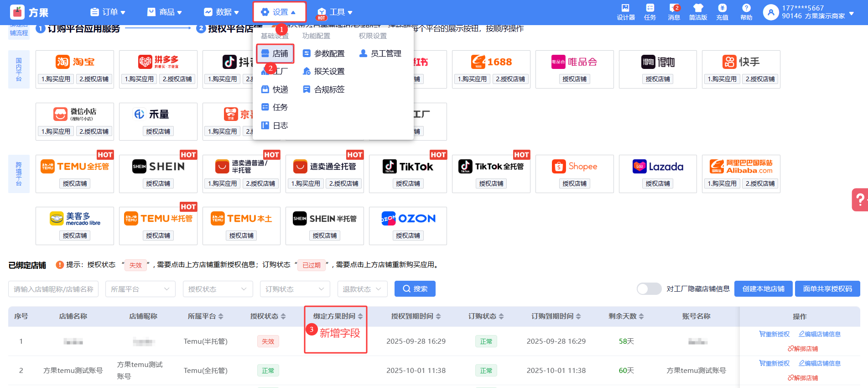
Task: Expand the 退款状态 filter dropdown
Action: click(x=362, y=289)
